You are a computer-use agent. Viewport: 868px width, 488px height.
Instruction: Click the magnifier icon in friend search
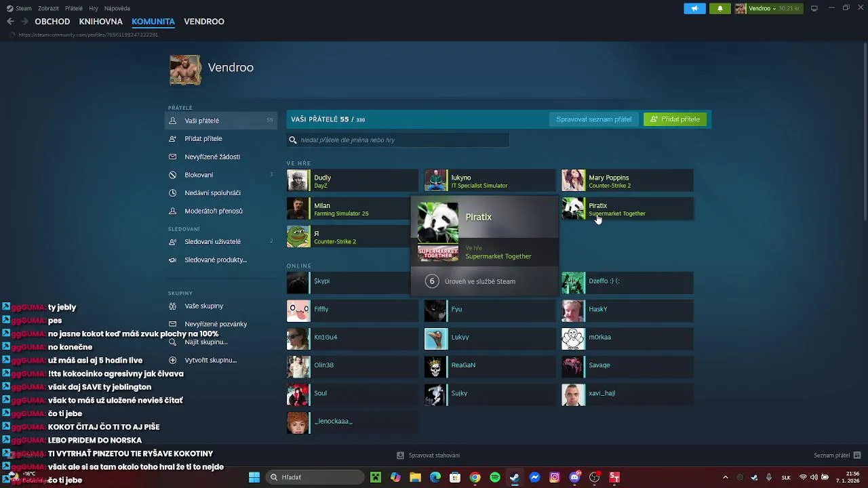point(293,140)
